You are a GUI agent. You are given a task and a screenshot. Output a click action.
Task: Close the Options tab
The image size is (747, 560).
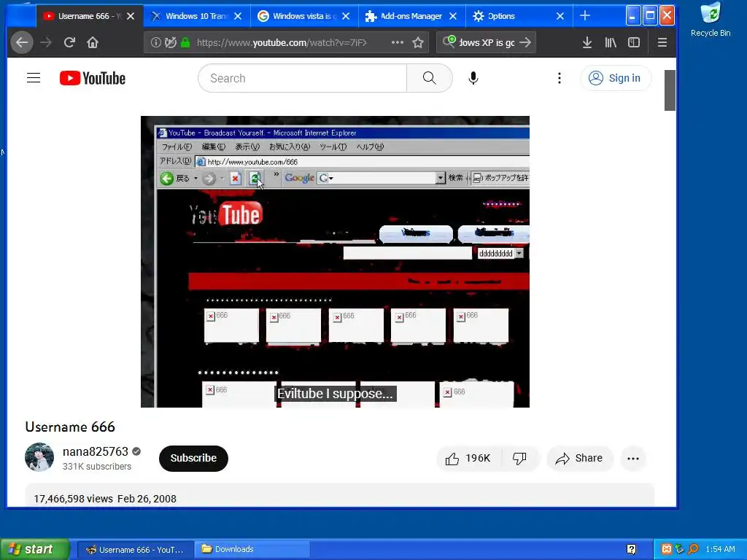point(560,16)
